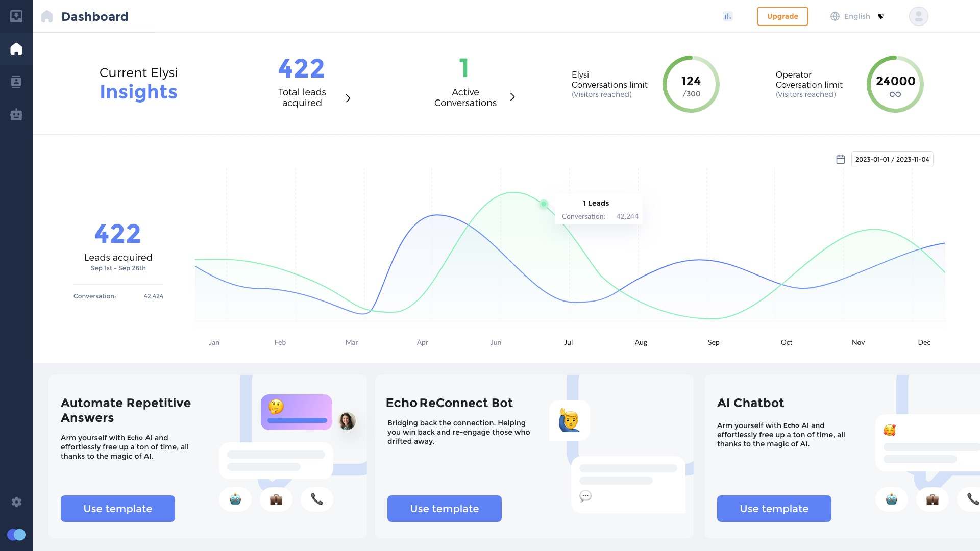Use template for Echo ReConnect Bot
This screenshot has width=980, height=551.
click(x=444, y=509)
